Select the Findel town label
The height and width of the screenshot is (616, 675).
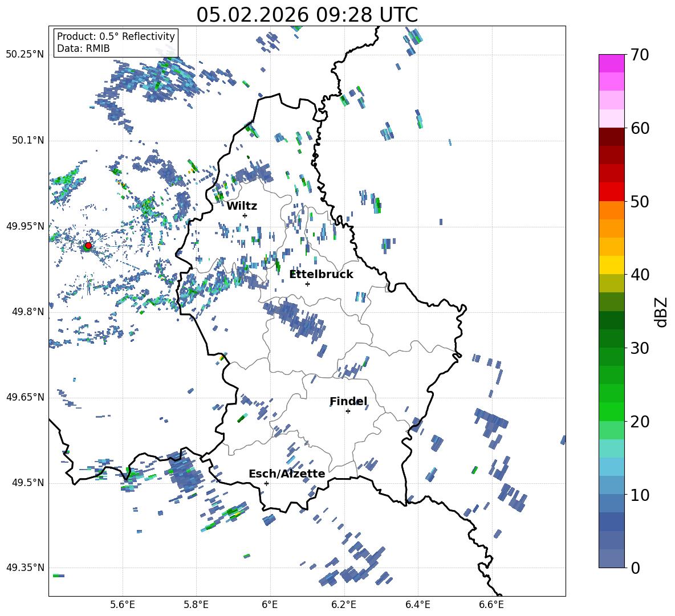tap(348, 401)
